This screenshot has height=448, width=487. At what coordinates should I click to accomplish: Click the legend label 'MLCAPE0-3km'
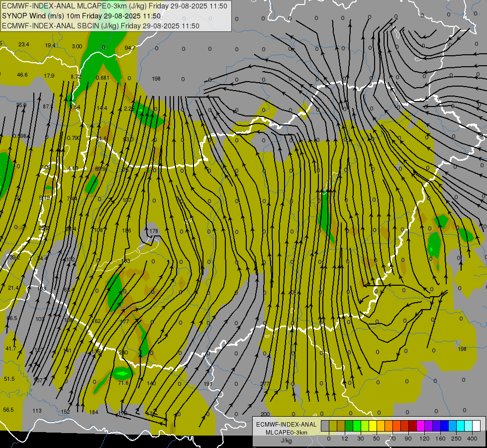click(x=286, y=433)
